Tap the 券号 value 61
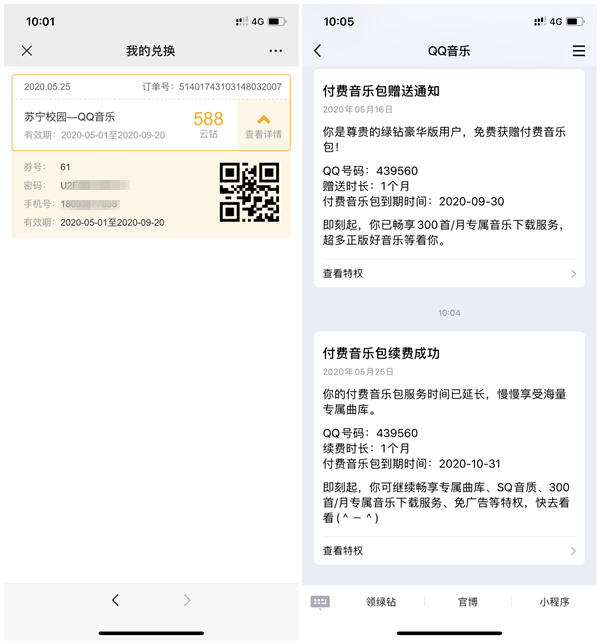 65,167
